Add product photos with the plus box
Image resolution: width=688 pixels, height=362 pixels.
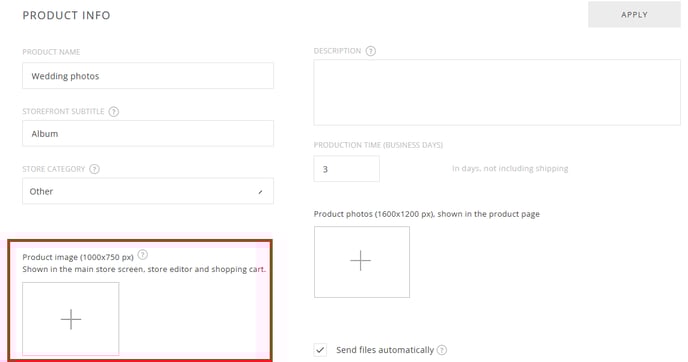point(362,262)
